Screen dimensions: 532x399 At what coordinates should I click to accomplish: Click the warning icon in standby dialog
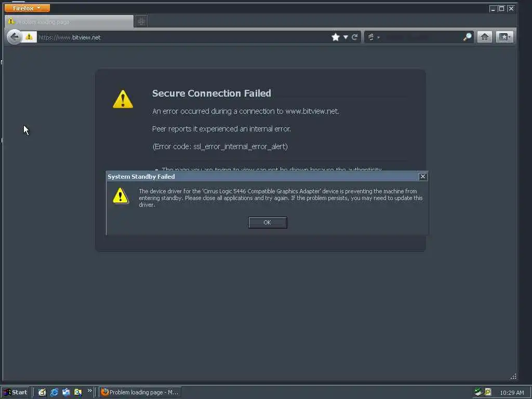(121, 196)
